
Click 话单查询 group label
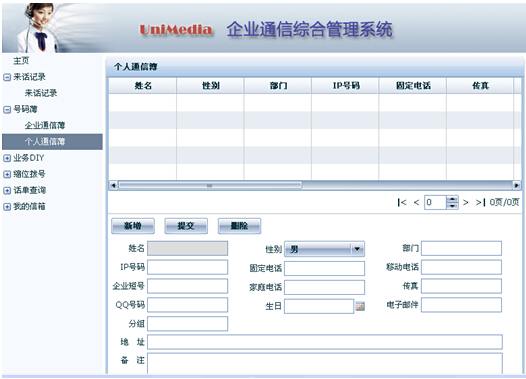pos(29,191)
